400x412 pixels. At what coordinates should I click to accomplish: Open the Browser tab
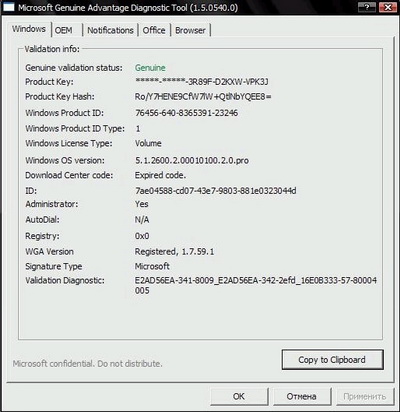pos(190,30)
